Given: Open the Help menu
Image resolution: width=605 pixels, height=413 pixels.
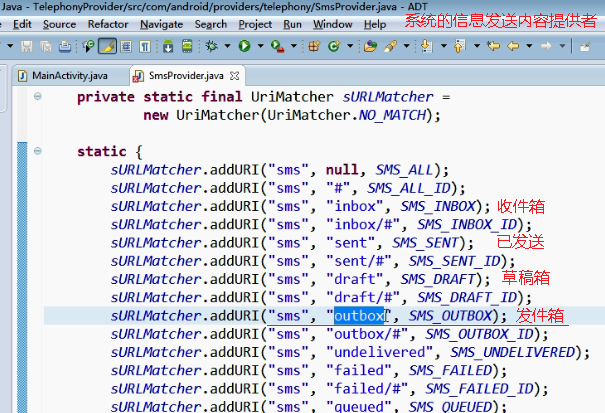Looking at the screenshot, I should coord(375,24).
